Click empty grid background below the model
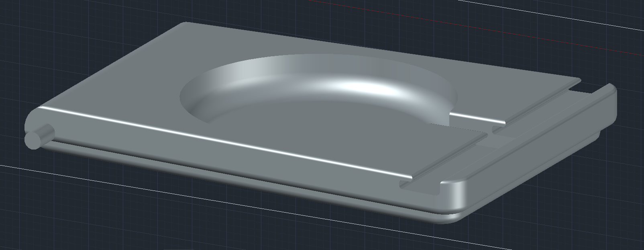Screen dimensions: 644x250 [161, 225]
